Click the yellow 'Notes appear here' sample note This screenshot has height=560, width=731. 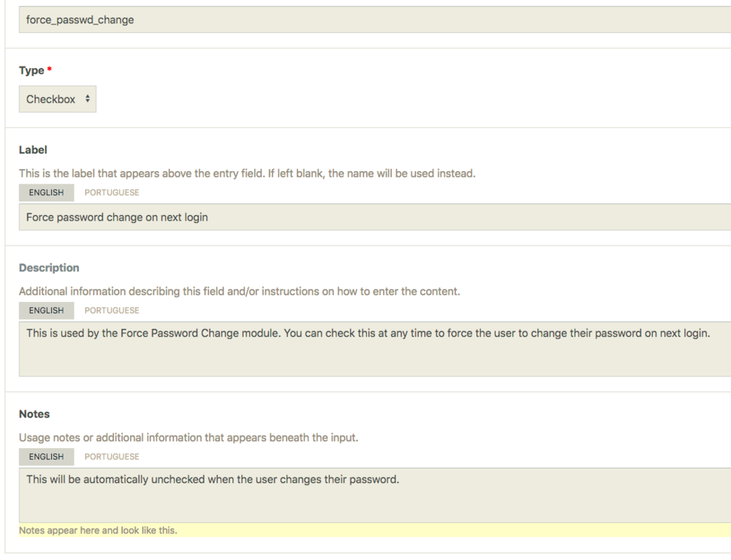[x=98, y=530]
